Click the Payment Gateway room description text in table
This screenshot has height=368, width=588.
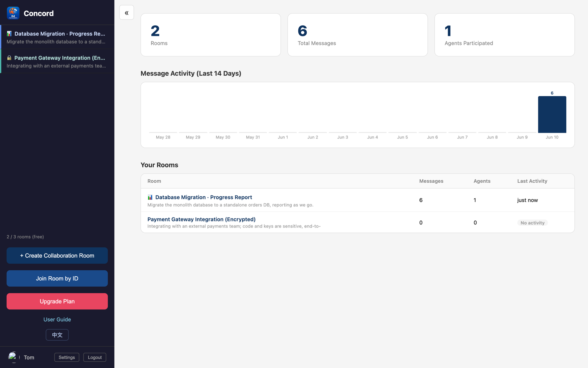tap(234, 226)
